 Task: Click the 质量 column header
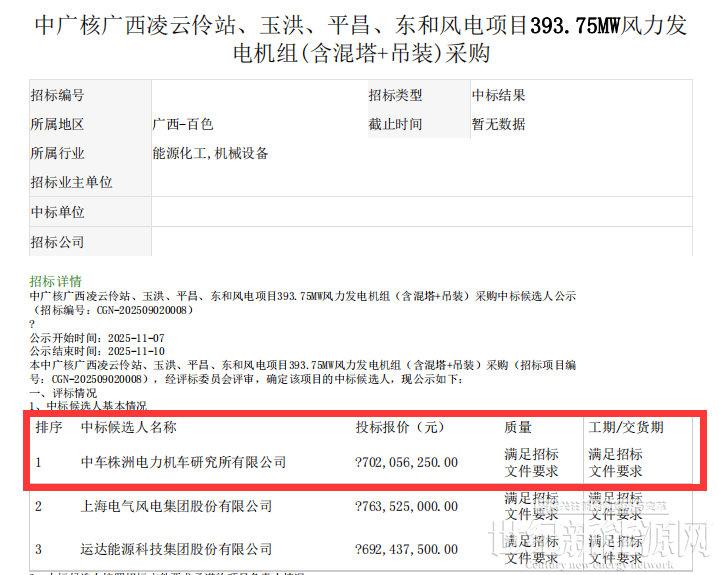pyautogui.click(x=518, y=427)
